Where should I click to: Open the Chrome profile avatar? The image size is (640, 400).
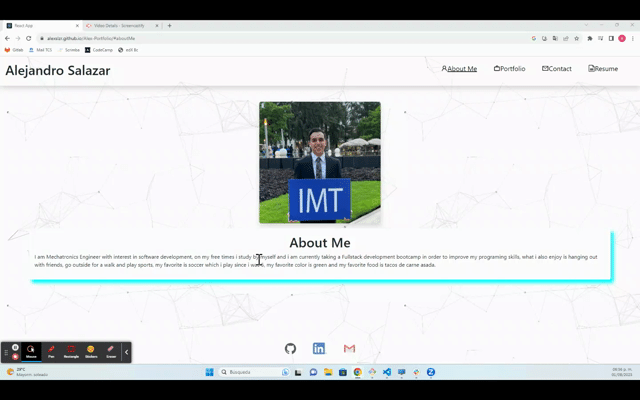622,38
